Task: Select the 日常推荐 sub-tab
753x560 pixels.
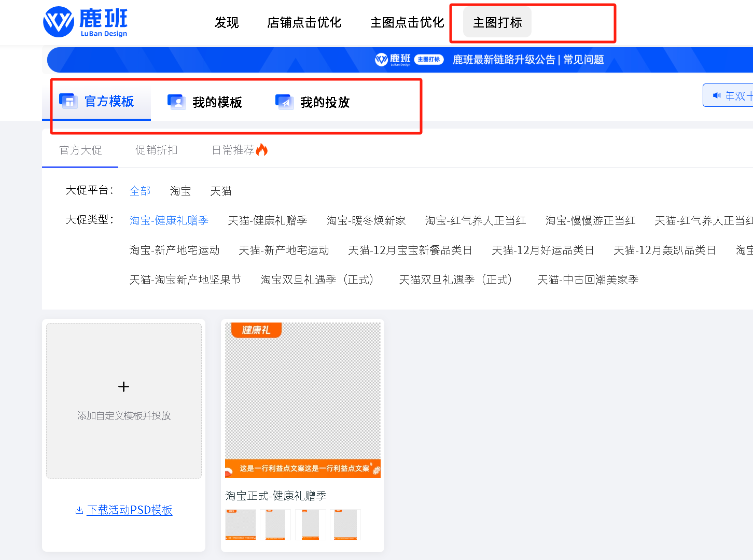Action: [233, 150]
